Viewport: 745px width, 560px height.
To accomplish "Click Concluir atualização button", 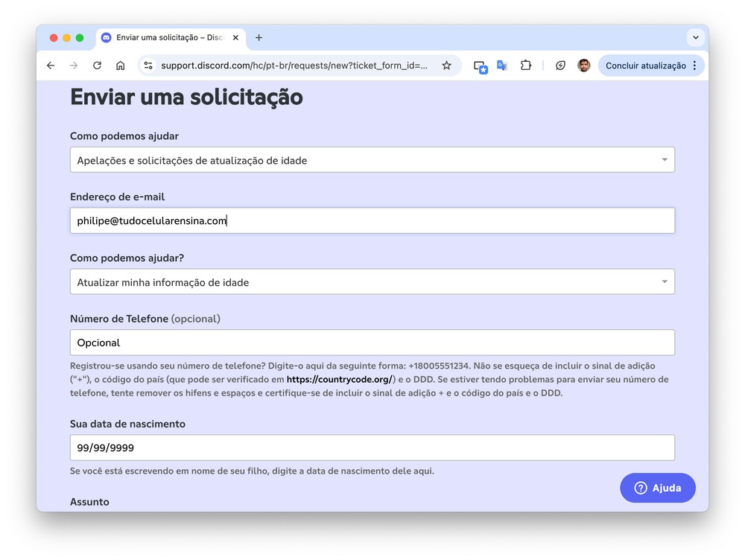I will tap(645, 66).
